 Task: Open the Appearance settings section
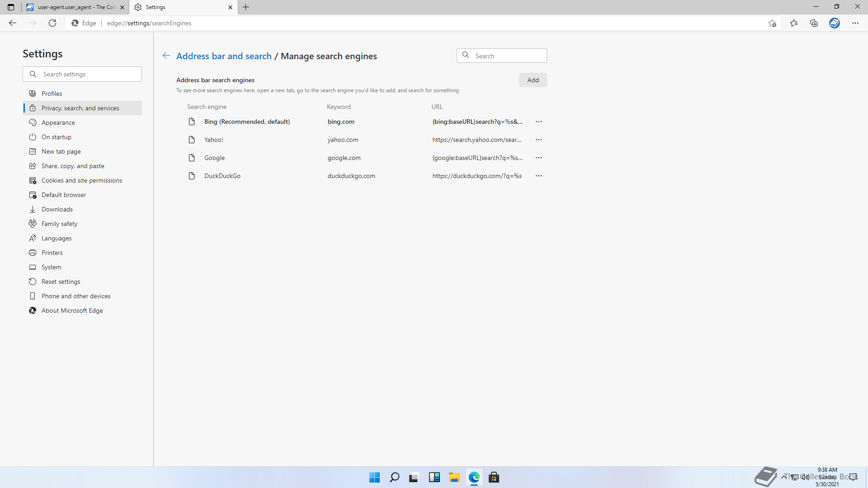point(58,122)
